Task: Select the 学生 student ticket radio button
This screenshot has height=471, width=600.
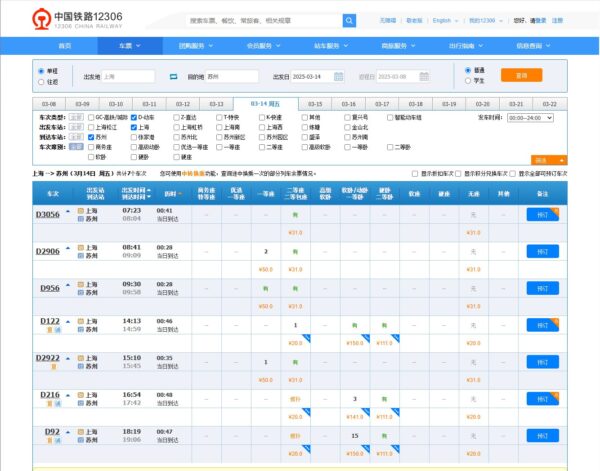Action: pos(468,82)
